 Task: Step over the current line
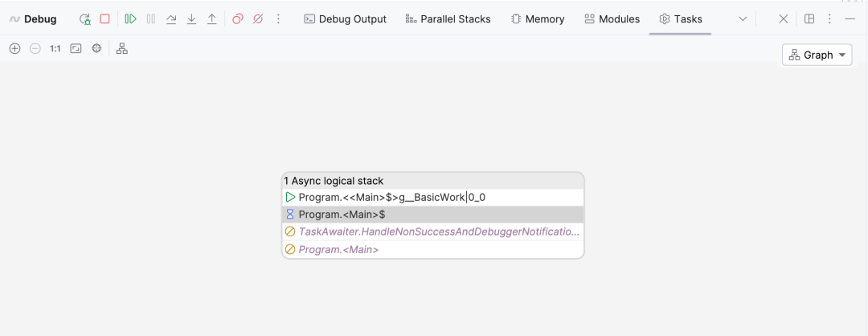(172, 19)
